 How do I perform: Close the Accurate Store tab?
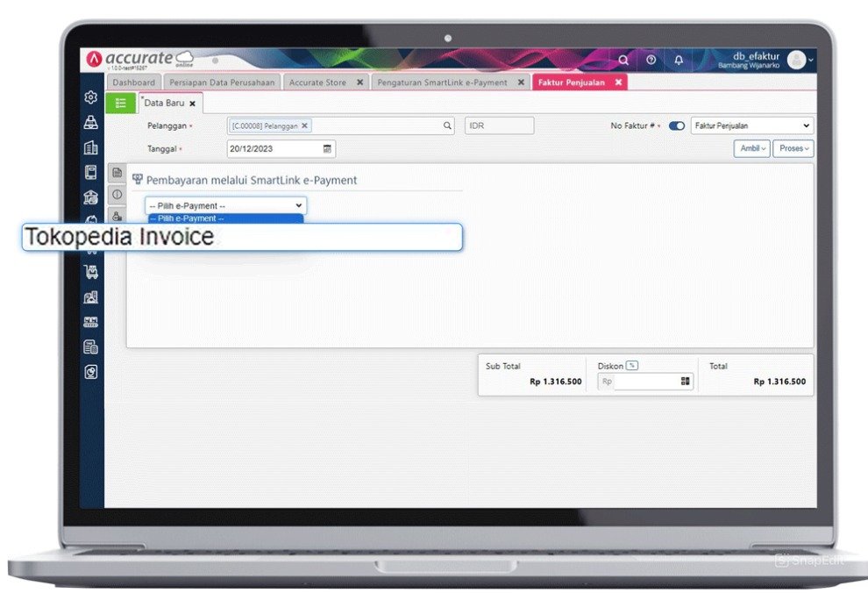(359, 82)
